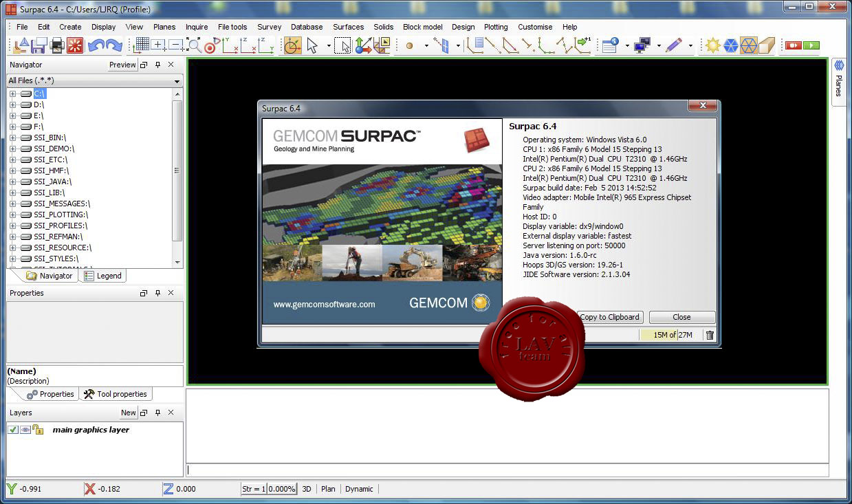Viewport: 852px width, 504px height.
Task: Open the dropdown arrow beside pointer tool
Action: (x=329, y=46)
